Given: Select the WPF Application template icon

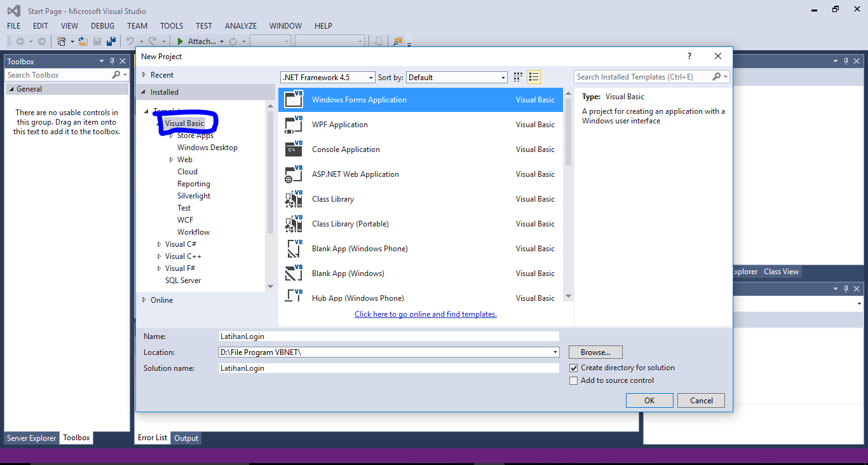Looking at the screenshot, I should coord(294,124).
